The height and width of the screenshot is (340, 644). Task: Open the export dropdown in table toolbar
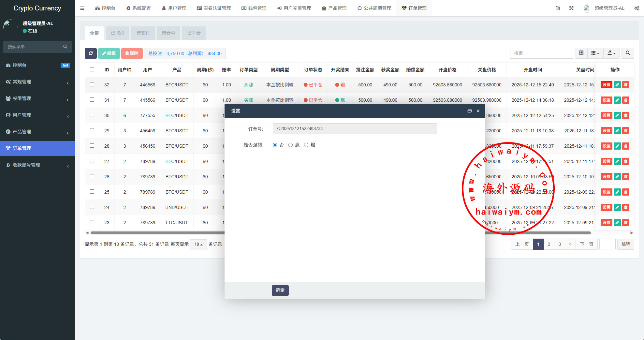click(611, 53)
